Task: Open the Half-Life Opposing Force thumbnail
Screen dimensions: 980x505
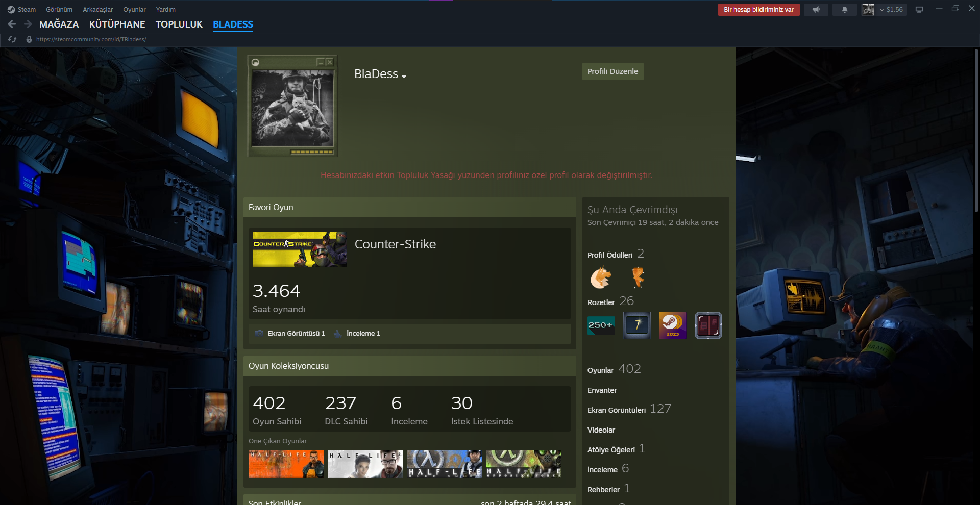Action: click(524, 464)
